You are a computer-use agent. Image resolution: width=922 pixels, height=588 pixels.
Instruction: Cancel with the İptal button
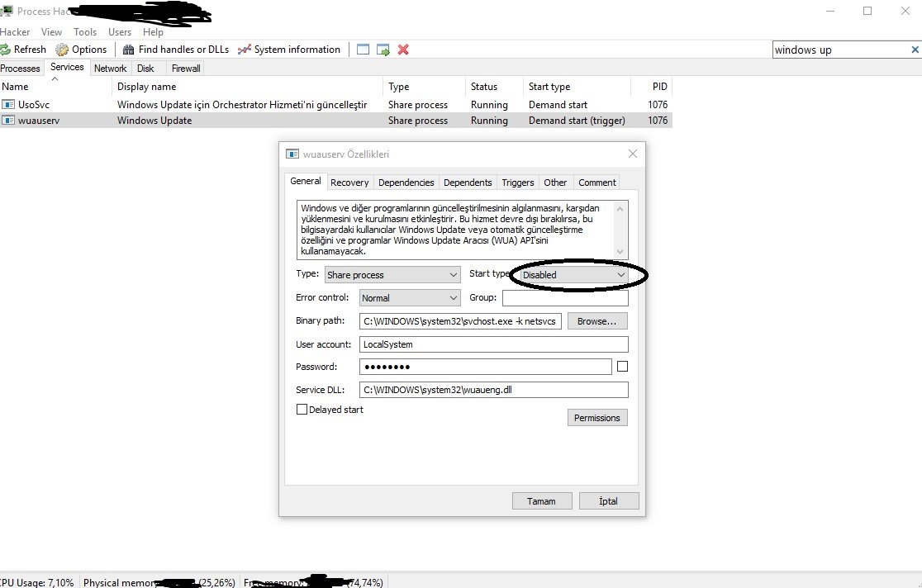(x=609, y=501)
